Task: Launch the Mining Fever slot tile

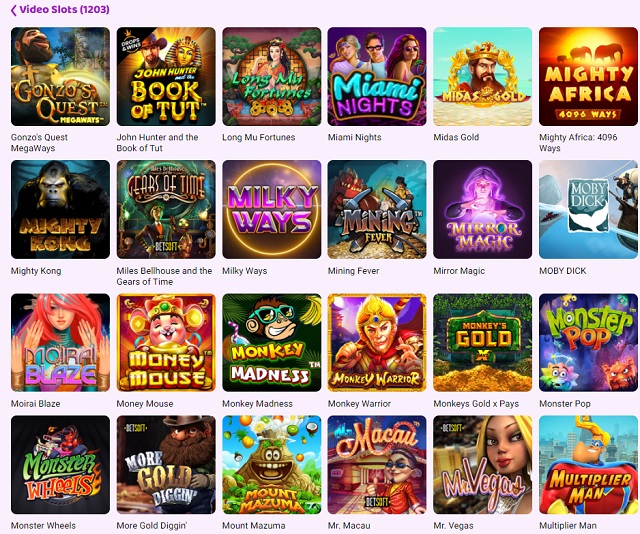Action: [377, 209]
